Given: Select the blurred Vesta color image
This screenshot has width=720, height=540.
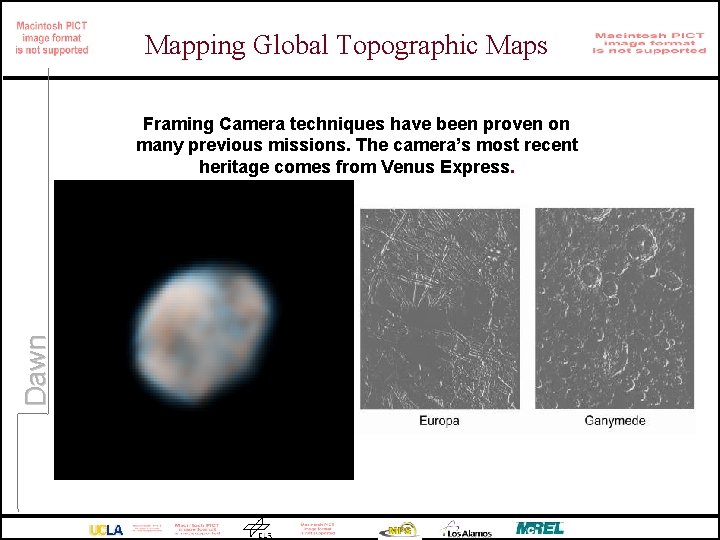Looking at the screenshot, I should pyautogui.click(x=204, y=330).
